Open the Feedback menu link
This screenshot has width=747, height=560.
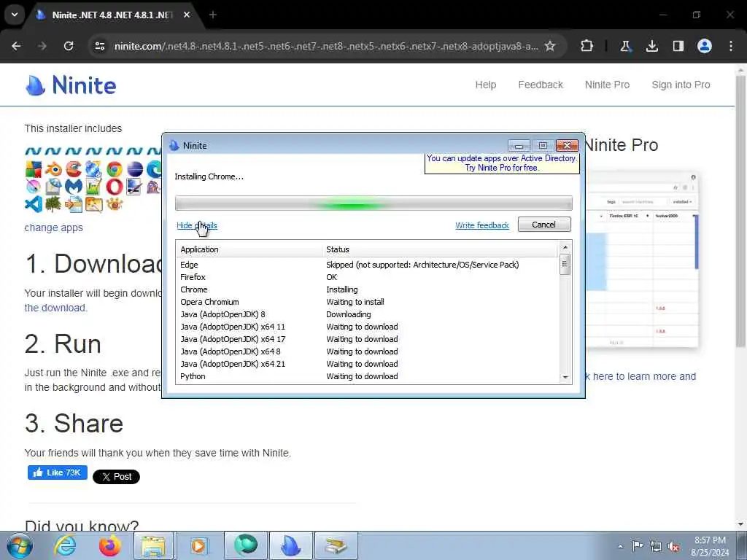point(541,85)
